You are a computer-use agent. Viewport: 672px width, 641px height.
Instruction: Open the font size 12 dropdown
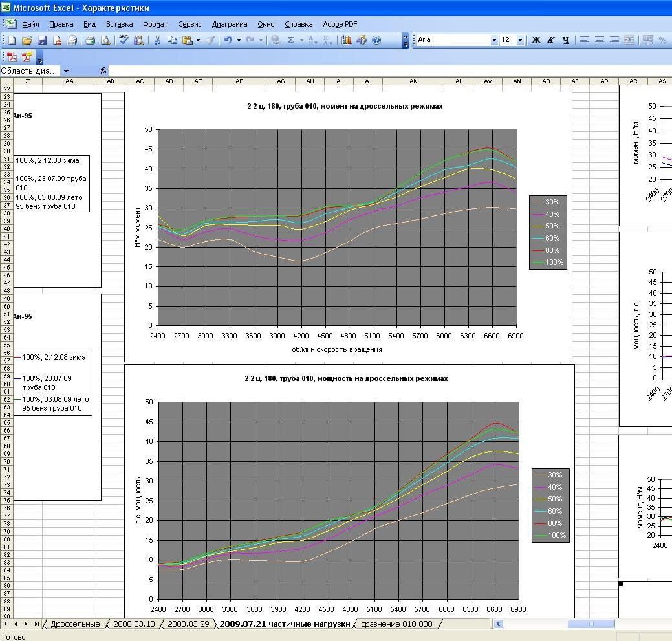520,40
